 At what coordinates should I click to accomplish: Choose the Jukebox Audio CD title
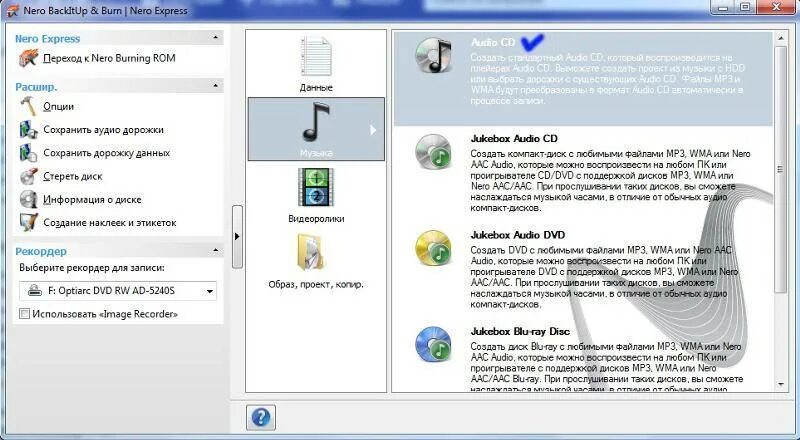[514, 138]
